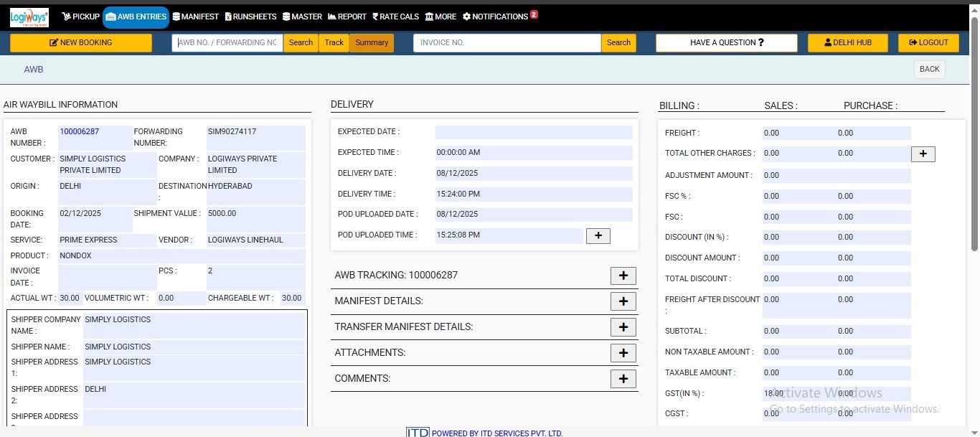The height and width of the screenshot is (437, 980).
Task: Click the AWB number 100006287 link
Action: click(x=80, y=132)
